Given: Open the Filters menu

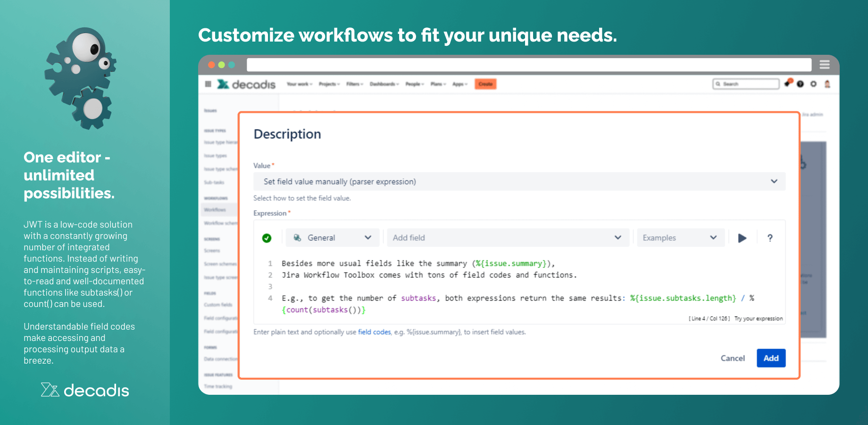Looking at the screenshot, I should click(355, 84).
